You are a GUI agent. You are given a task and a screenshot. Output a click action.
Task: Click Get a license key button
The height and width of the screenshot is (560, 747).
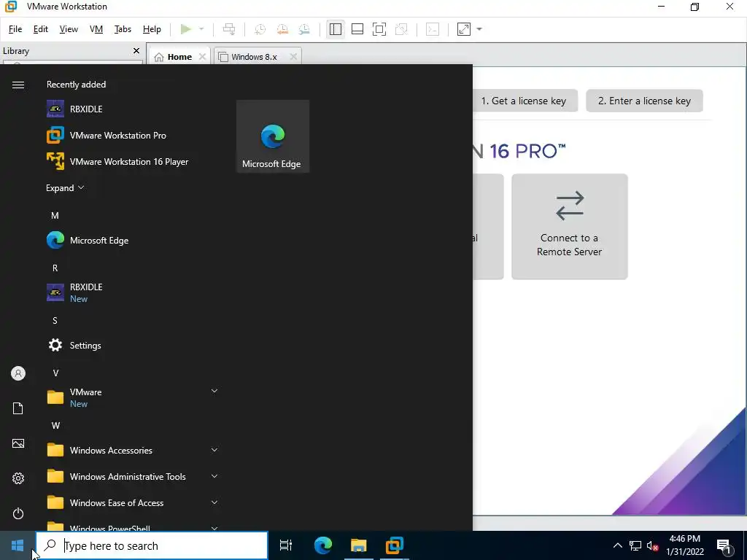tap(525, 101)
